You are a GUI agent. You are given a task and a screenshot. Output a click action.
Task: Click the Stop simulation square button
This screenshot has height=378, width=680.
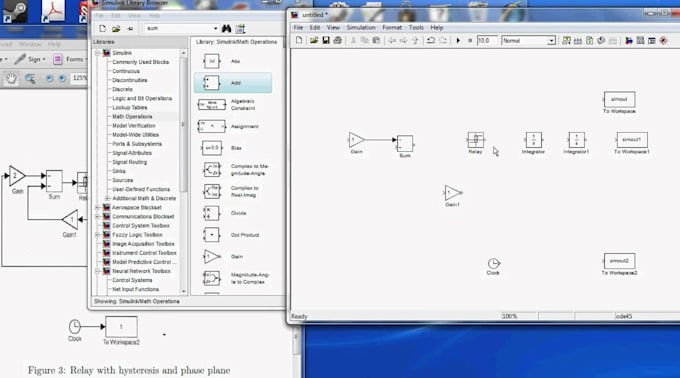pos(470,40)
